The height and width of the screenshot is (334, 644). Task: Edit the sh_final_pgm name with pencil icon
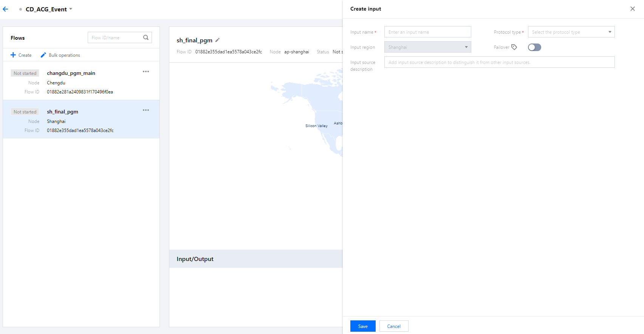pyautogui.click(x=217, y=40)
